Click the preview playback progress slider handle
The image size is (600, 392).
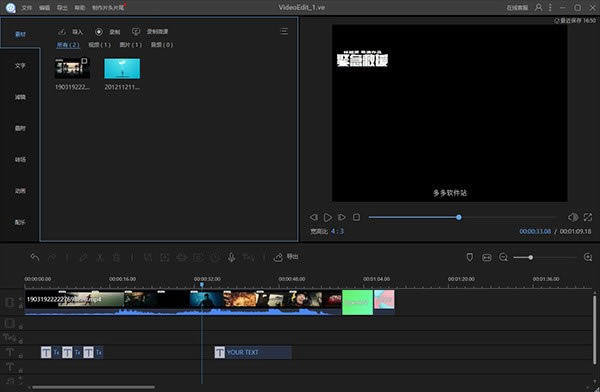tap(458, 217)
